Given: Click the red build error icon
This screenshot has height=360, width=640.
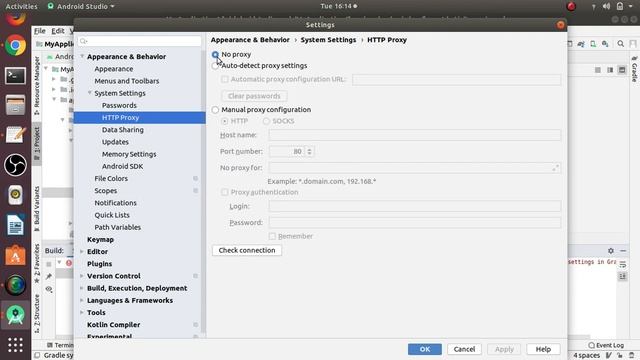Looking at the screenshot, I should 69,263.
